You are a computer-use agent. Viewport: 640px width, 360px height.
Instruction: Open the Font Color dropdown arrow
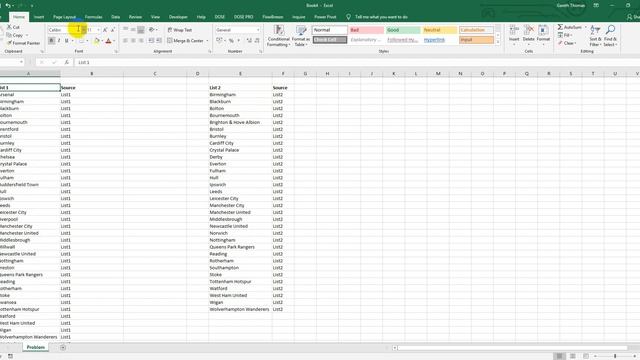(x=114, y=41)
